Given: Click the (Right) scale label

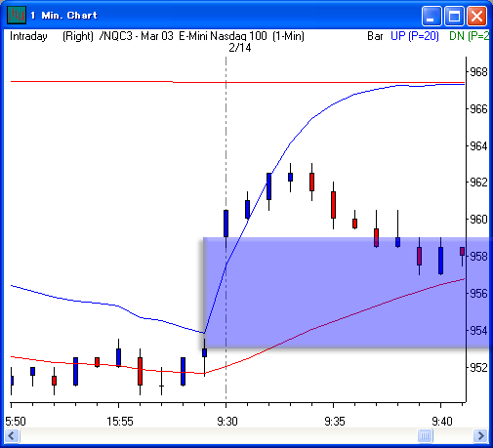Looking at the screenshot, I should (78, 36).
